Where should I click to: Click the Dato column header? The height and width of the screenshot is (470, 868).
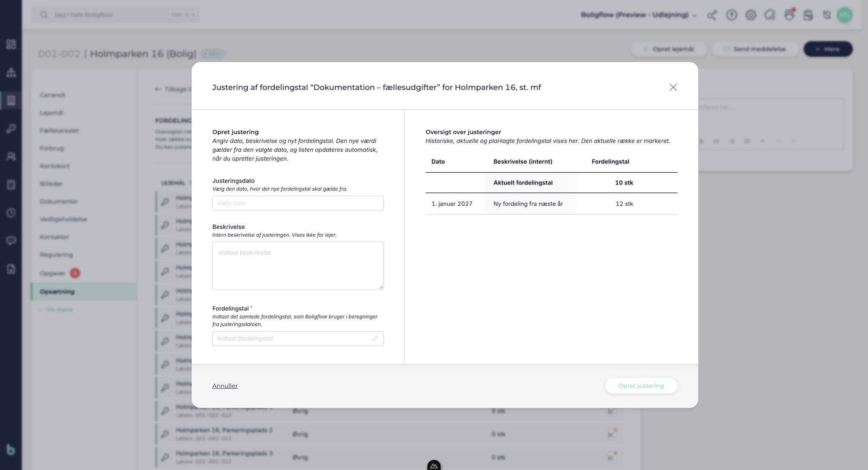coord(438,161)
